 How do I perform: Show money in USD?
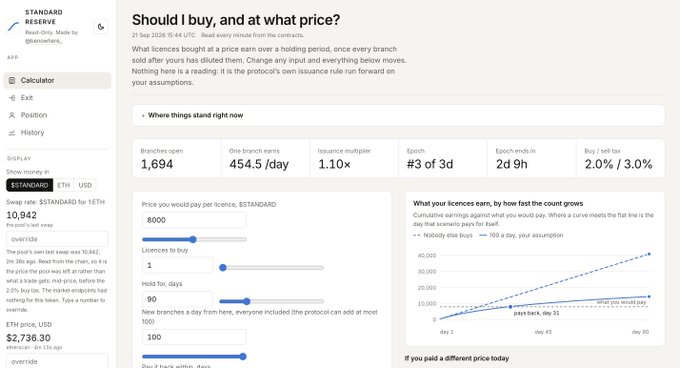pos(85,185)
